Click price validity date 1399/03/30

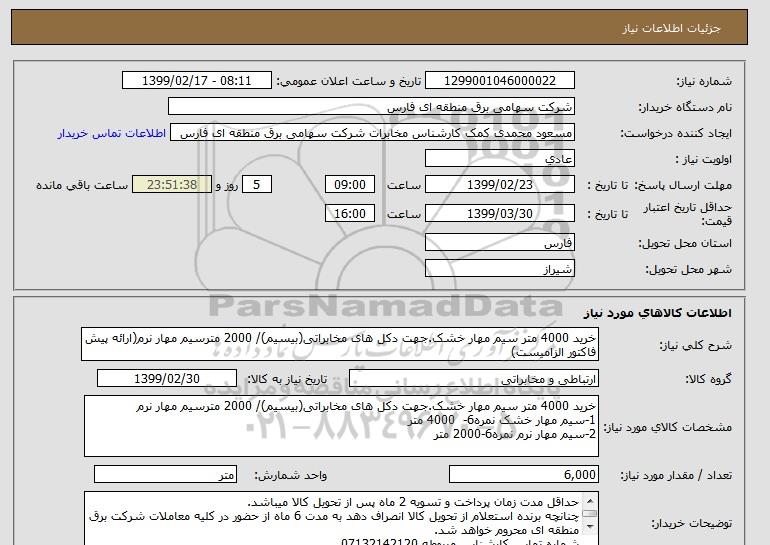coord(499,214)
